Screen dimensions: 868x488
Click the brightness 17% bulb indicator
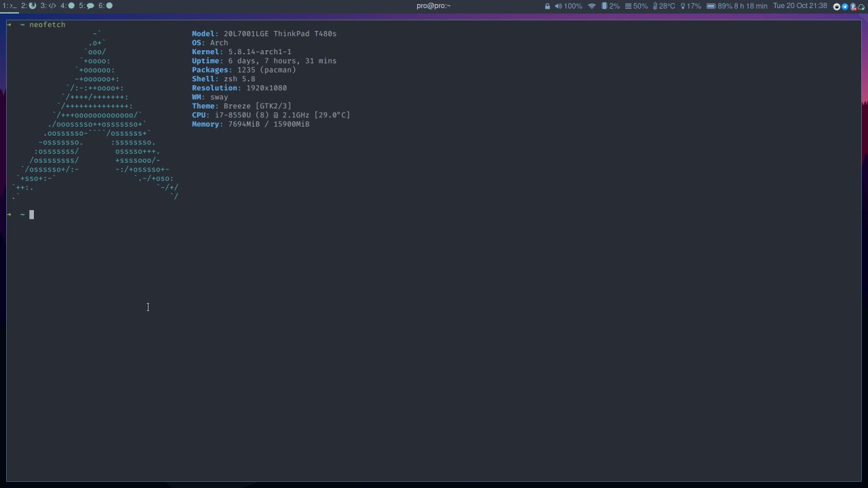click(690, 6)
